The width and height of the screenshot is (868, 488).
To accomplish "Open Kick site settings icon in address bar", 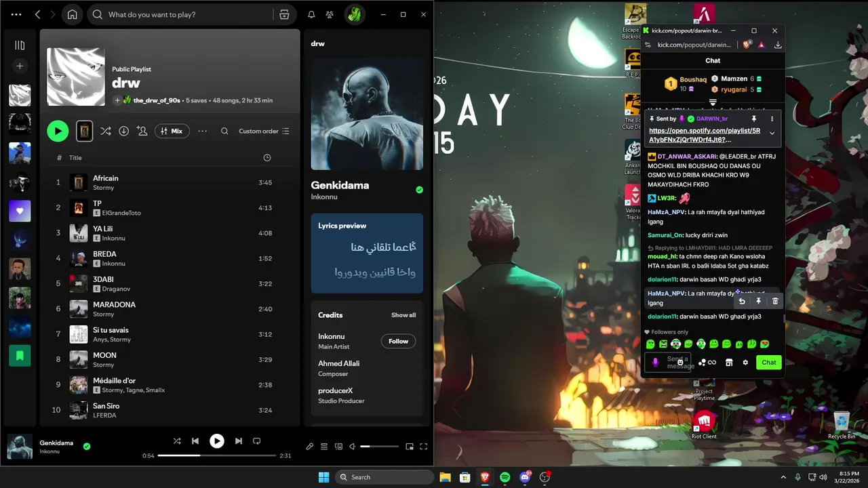I will click(x=648, y=45).
